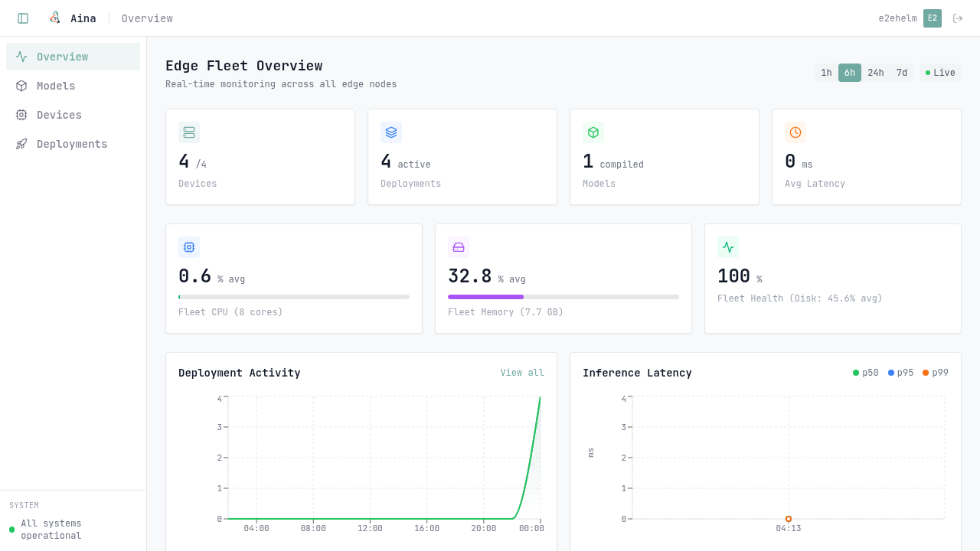Click "Fleet Health (Disk: 45.6% avg)" label
The height and width of the screenshot is (551, 980).
tap(800, 298)
